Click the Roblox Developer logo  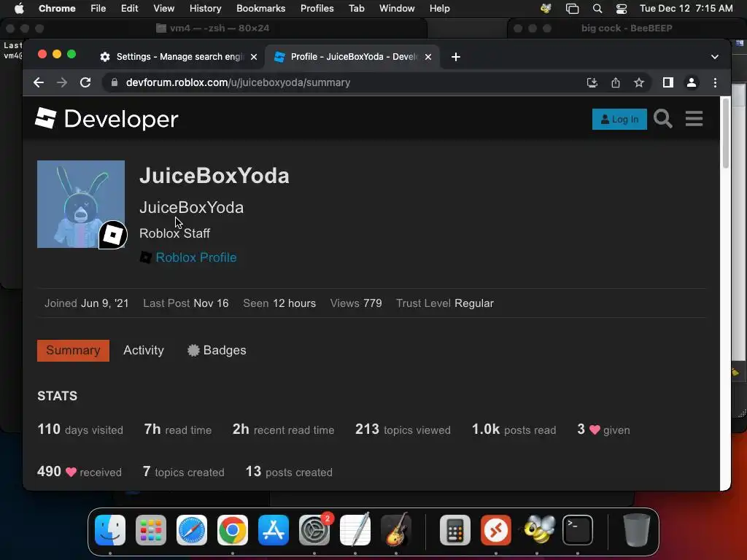pyautogui.click(x=107, y=119)
